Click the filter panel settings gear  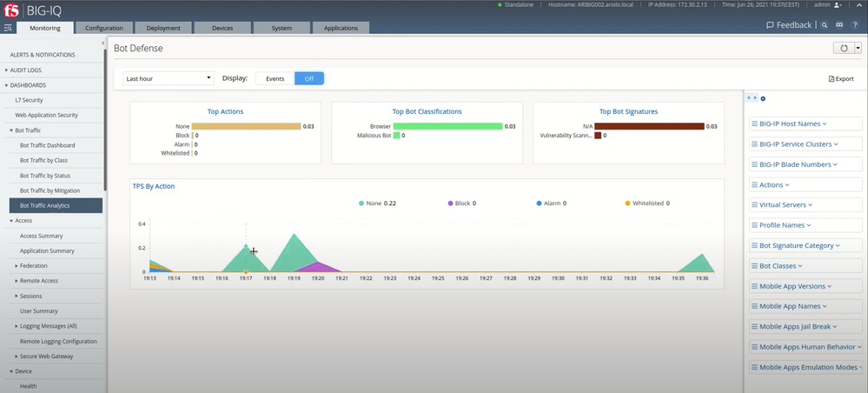(763, 98)
